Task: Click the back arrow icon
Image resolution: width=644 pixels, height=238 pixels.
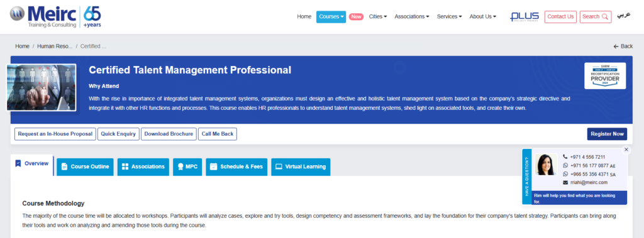Action: click(616, 46)
